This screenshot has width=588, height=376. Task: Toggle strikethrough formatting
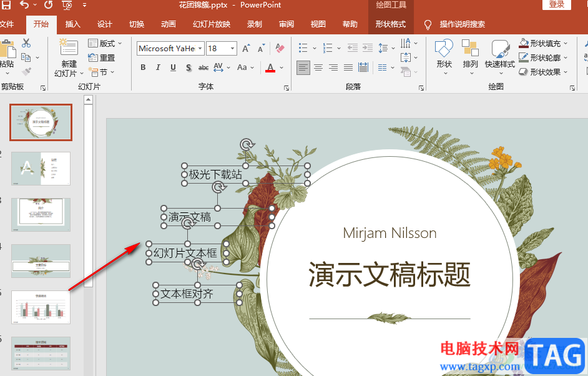pos(203,67)
